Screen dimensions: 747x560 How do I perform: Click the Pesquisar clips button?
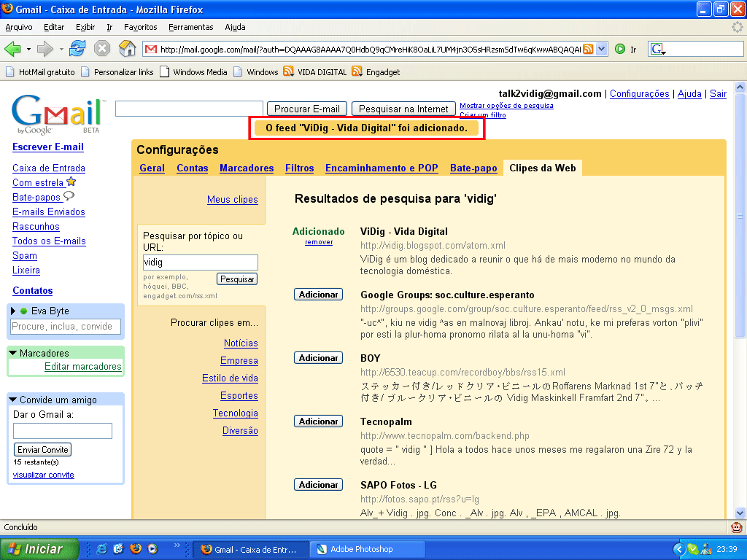click(237, 279)
